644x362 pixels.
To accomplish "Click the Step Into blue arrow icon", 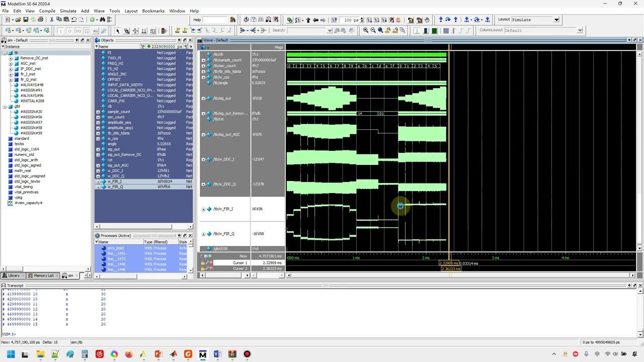I will coord(441,20).
